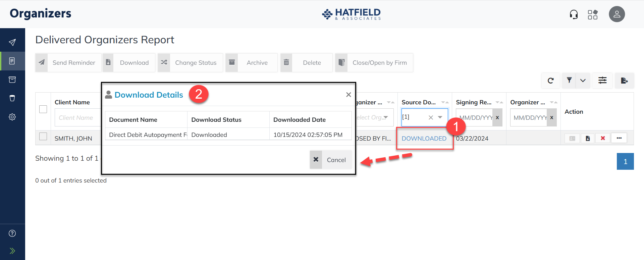Click the Change Status button

pos(190,63)
